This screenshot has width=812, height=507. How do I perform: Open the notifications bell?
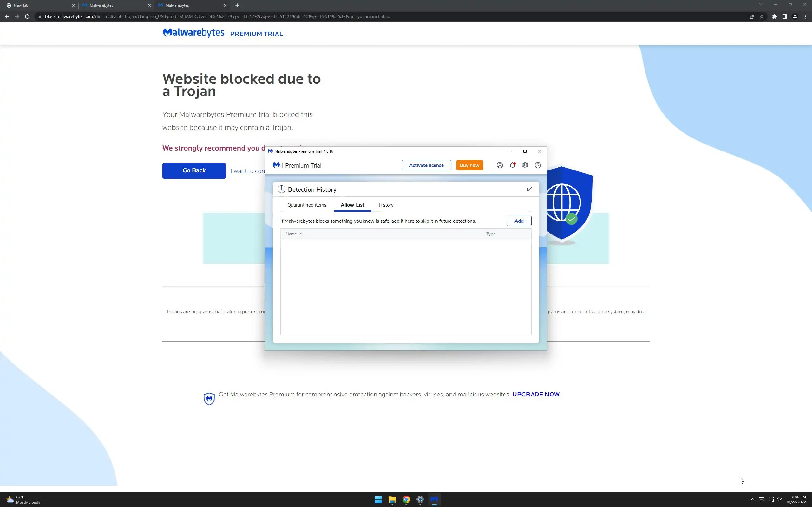(x=512, y=165)
